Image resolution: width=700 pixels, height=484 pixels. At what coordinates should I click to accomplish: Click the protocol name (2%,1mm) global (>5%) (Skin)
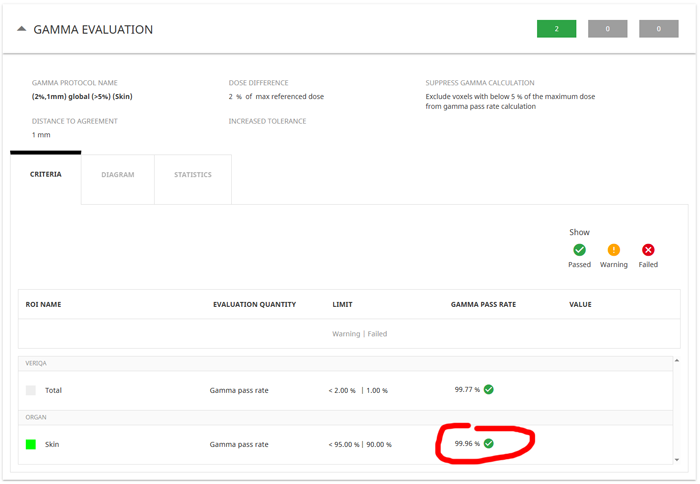(x=82, y=96)
